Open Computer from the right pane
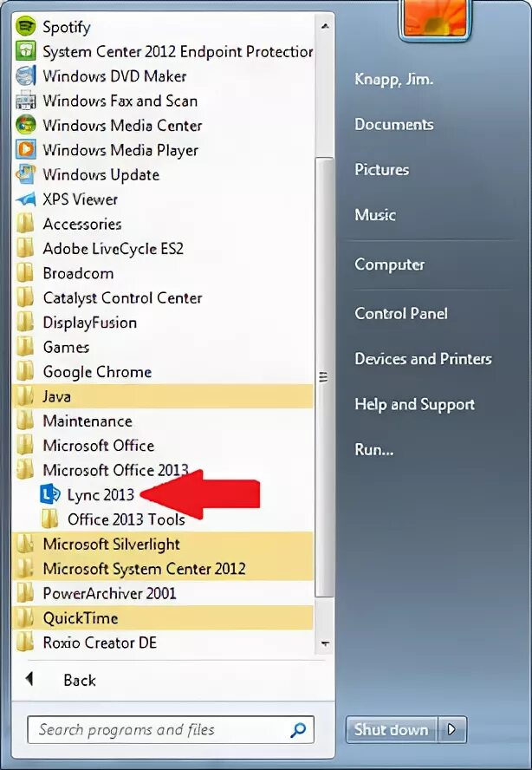Image resolution: width=532 pixels, height=770 pixels. pos(390,264)
